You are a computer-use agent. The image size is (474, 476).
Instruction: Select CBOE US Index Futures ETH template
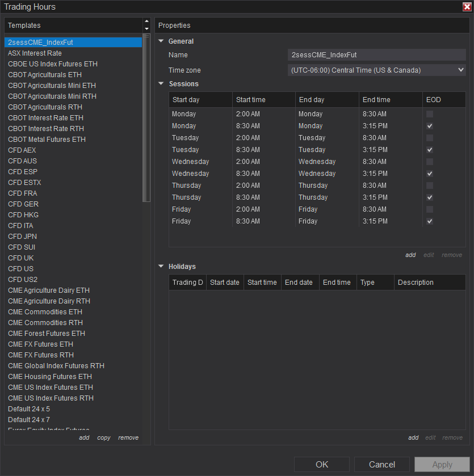[x=73, y=64]
